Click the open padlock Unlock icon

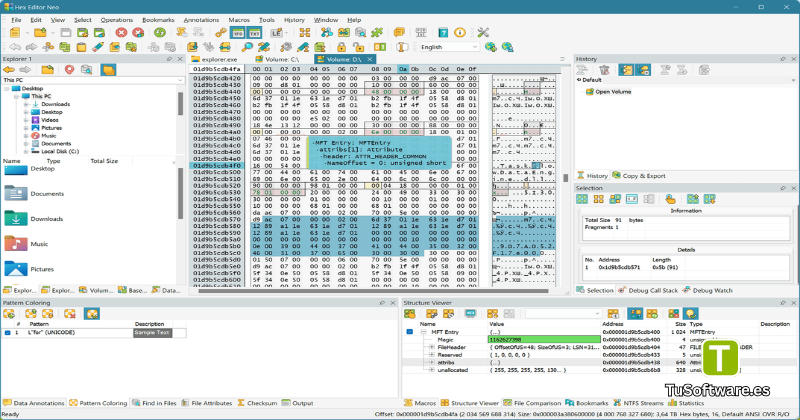click(358, 47)
